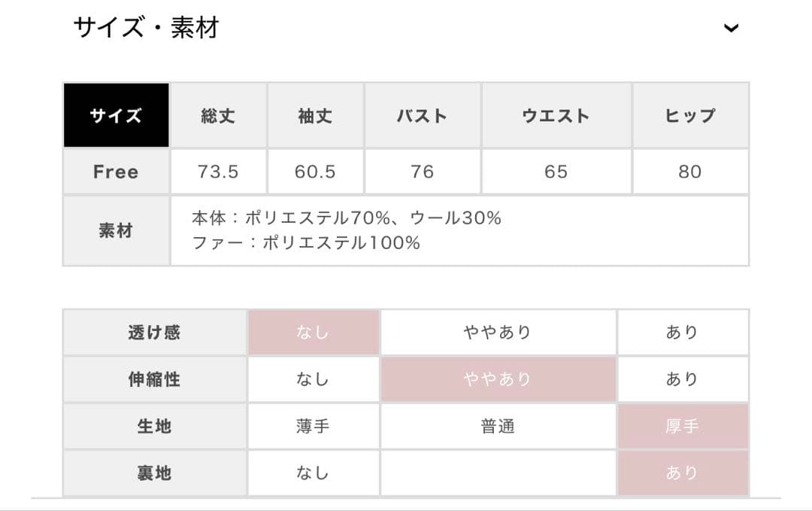
Task: Click the highlighted なし cell for 透け感
Action: (313, 332)
